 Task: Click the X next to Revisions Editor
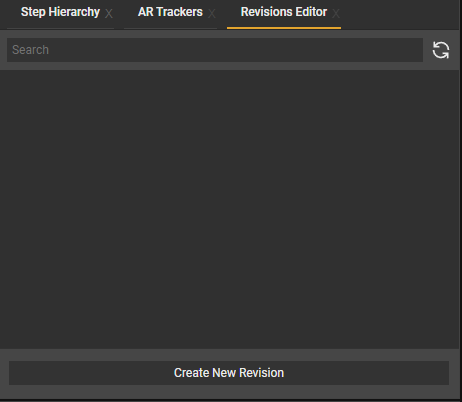coord(336,14)
